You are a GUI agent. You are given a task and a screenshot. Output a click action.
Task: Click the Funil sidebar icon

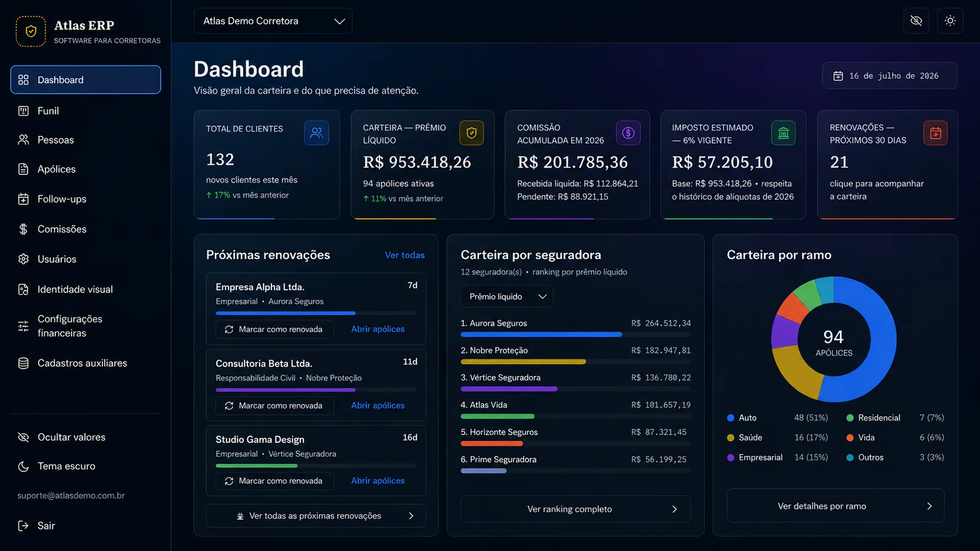tap(23, 111)
